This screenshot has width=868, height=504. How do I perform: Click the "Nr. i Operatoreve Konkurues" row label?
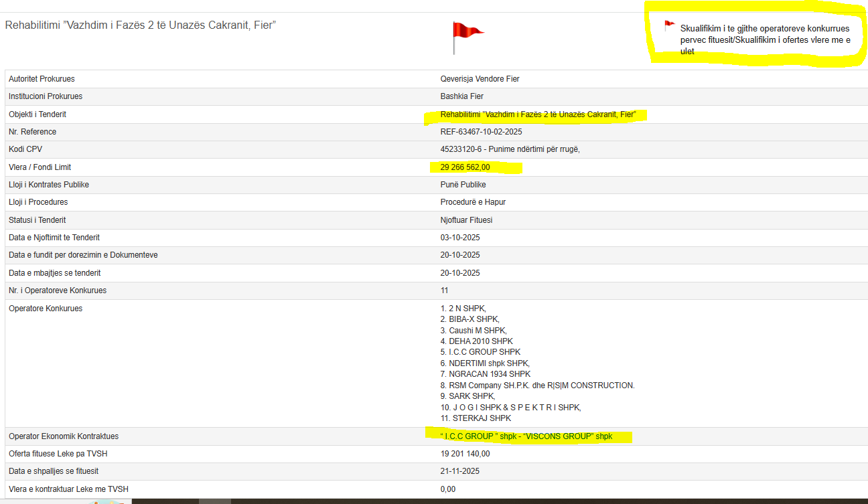click(x=58, y=290)
